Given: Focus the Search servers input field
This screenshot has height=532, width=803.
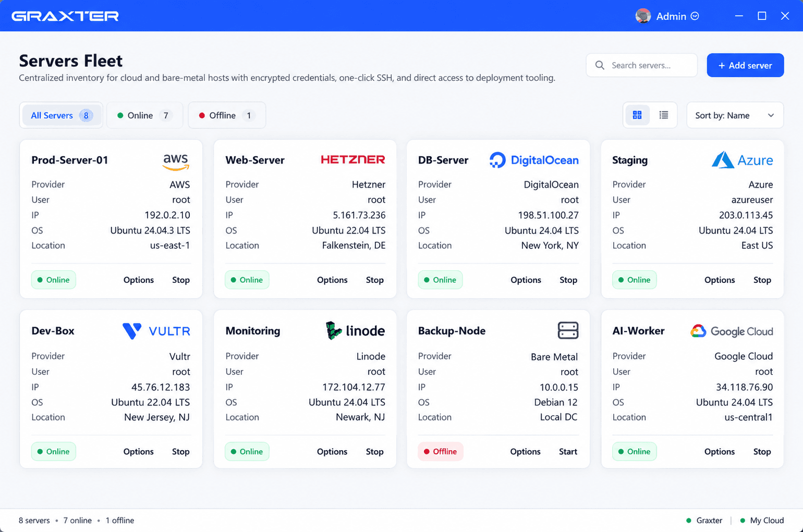Looking at the screenshot, I should [x=642, y=65].
